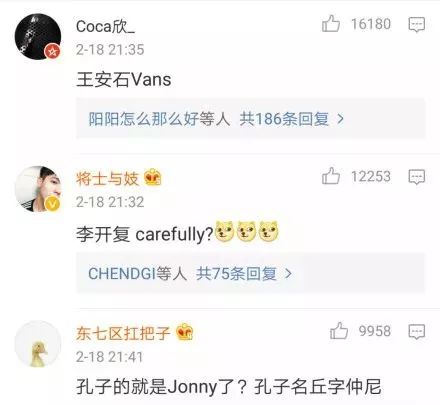Image resolution: width=440 pixels, height=405 pixels.
Task: Like the comment by 东七区扛把子
Action: (x=339, y=331)
